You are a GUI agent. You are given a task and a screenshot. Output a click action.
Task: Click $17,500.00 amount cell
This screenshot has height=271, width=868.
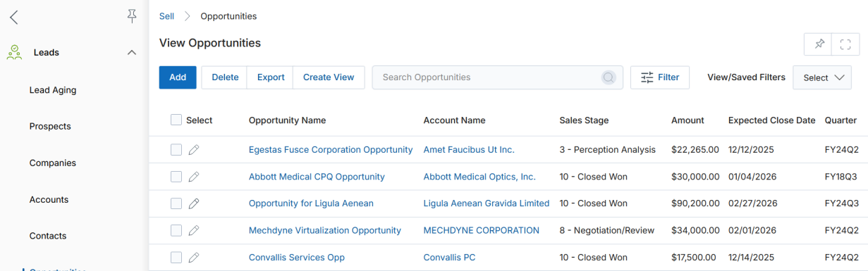click(x=694, y=258)
